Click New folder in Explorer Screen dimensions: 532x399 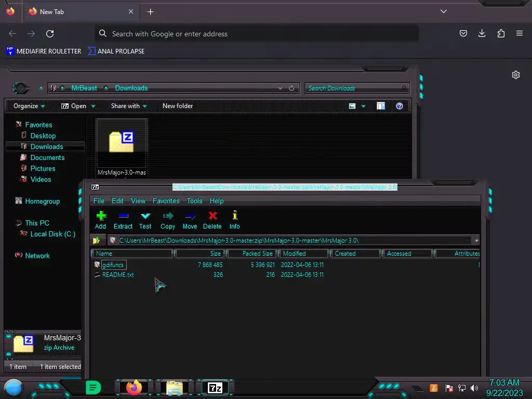(x=178, y=106)
